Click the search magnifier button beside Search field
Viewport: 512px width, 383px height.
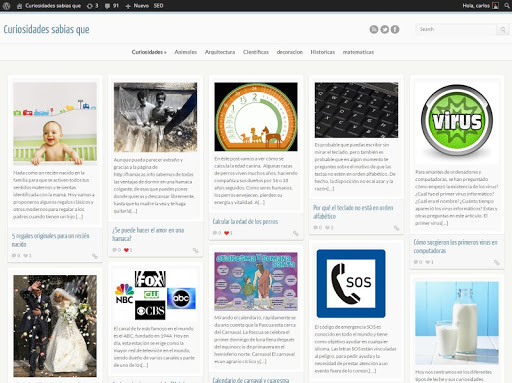coord(503,30)
